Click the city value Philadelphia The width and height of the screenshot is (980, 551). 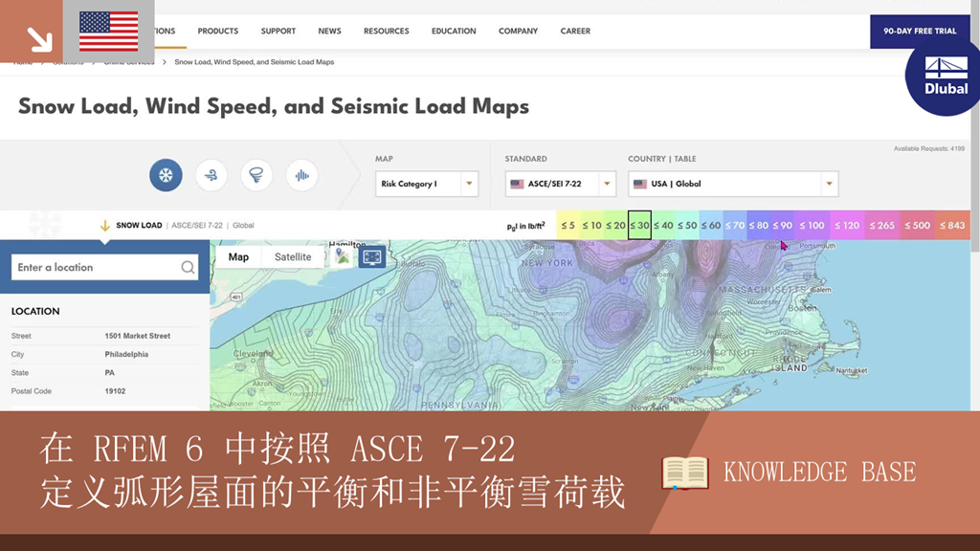pos(126,354)
